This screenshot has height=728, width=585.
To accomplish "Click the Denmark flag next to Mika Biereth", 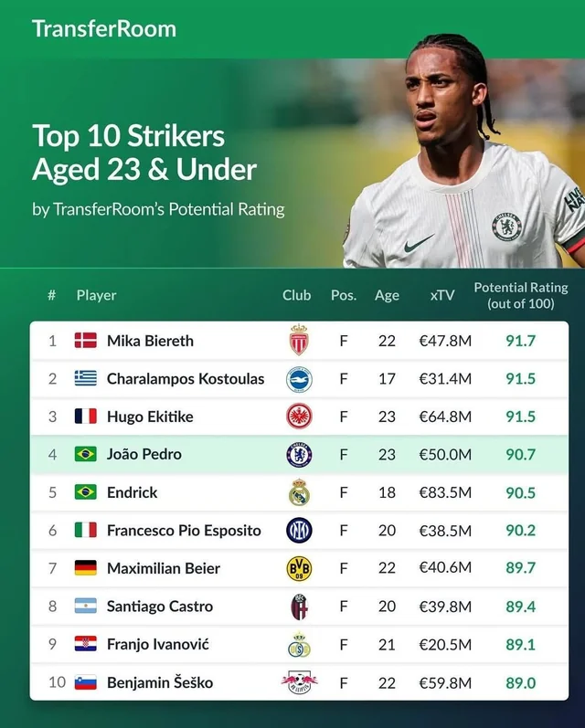I will coord(86,341).
